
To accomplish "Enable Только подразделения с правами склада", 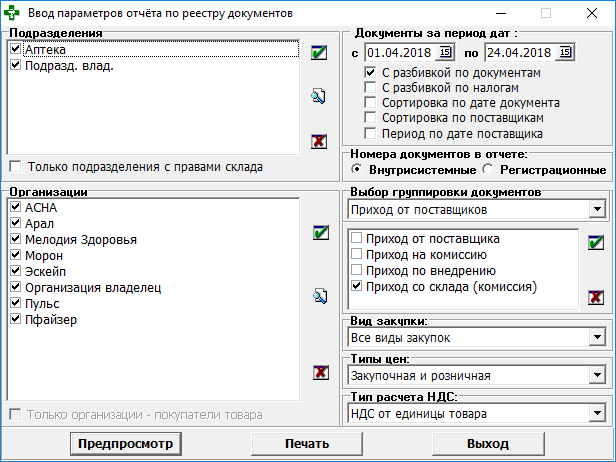I will [x=15, y=167].
